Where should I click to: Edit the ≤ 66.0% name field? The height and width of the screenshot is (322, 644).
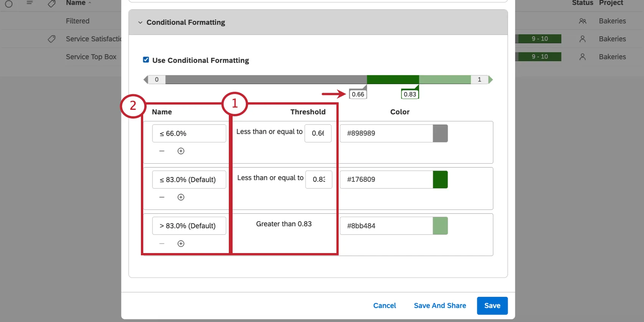click(x=189, y=133)
